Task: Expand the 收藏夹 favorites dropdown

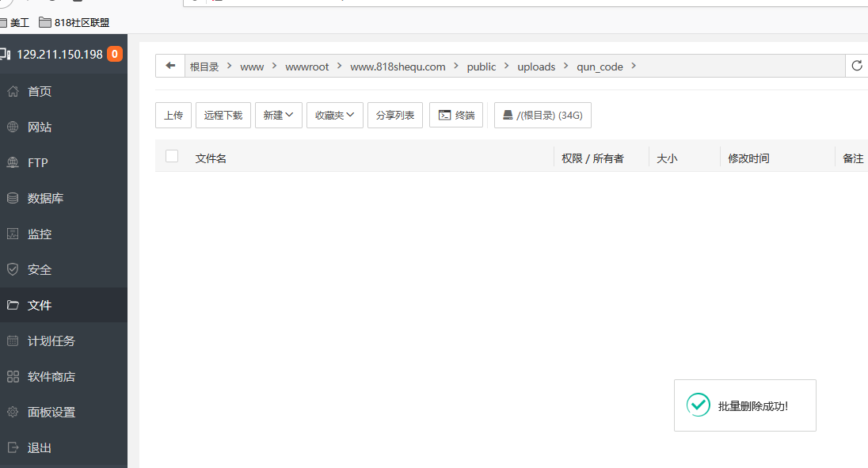Action: 334,115
